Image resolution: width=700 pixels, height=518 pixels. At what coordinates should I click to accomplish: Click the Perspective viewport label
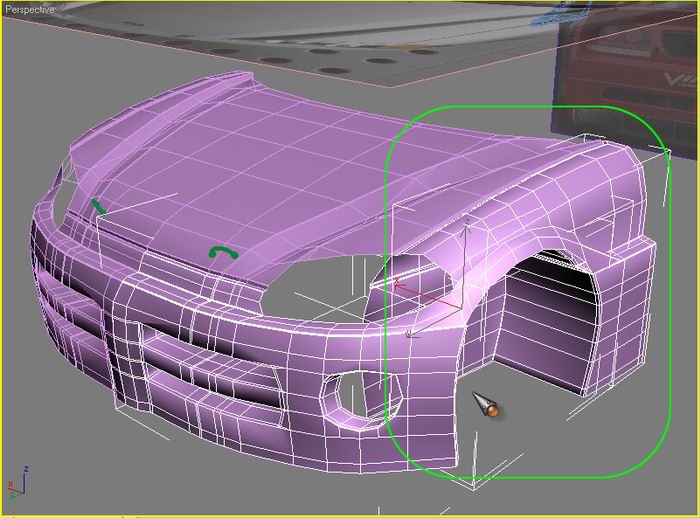click(28, 8)
